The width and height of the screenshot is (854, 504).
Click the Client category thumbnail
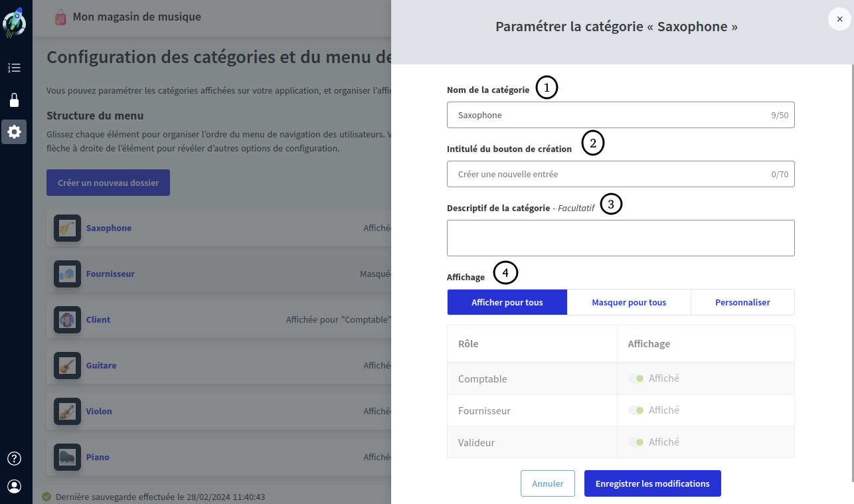67,319
